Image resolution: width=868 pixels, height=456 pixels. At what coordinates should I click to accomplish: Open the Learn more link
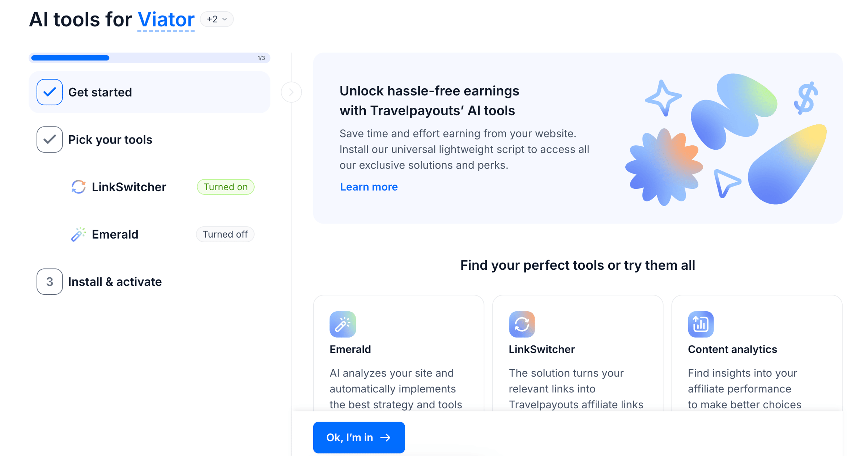(x=369, y=187)
